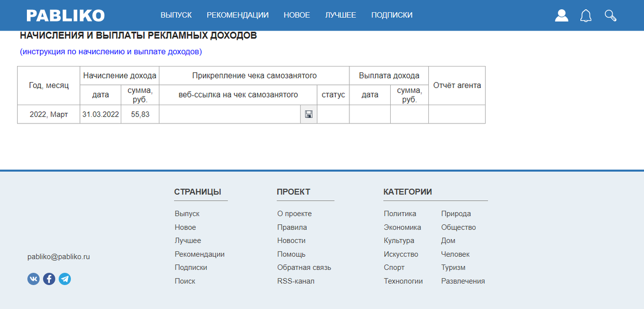Open footer link Рекомендации
The height and width of the screenshot is (309, 644).
coord(200,254)
